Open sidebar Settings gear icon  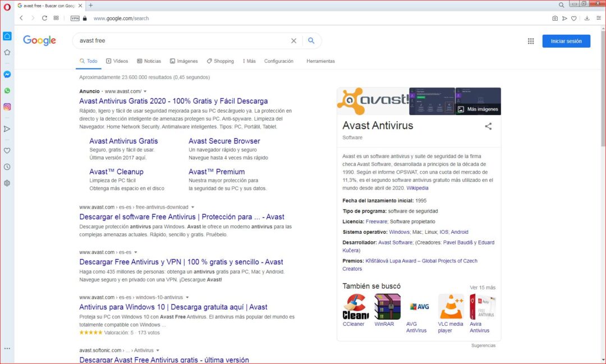coord(7,183)
